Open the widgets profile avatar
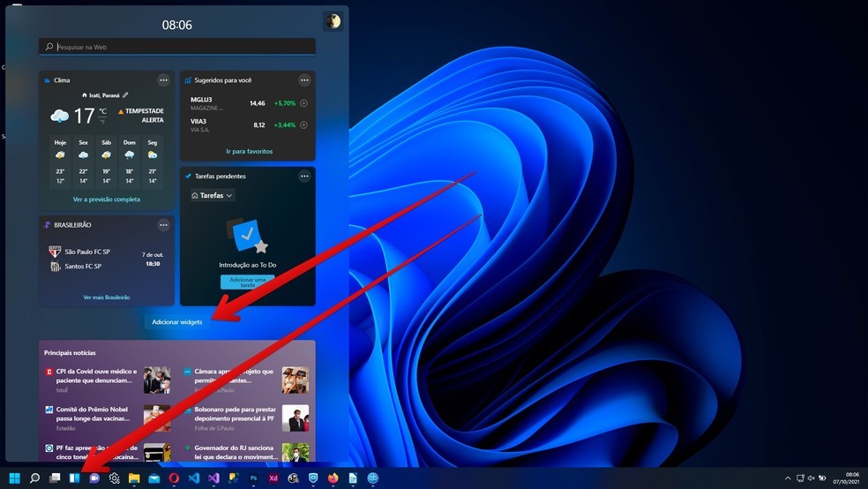868x489 pixels. pyautogui.click(x=333, y=21)
